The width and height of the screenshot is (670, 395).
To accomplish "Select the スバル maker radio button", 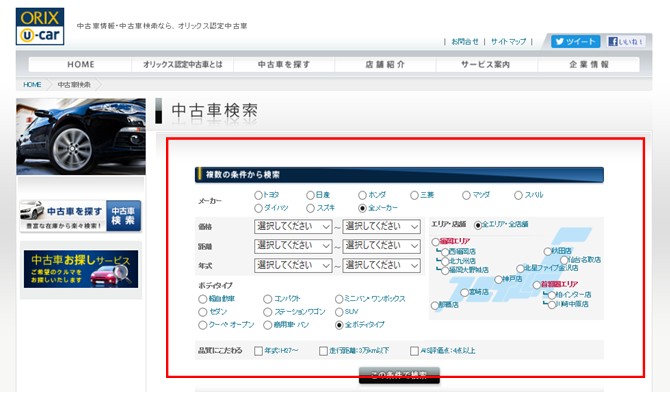I will (x=518, y=195).
